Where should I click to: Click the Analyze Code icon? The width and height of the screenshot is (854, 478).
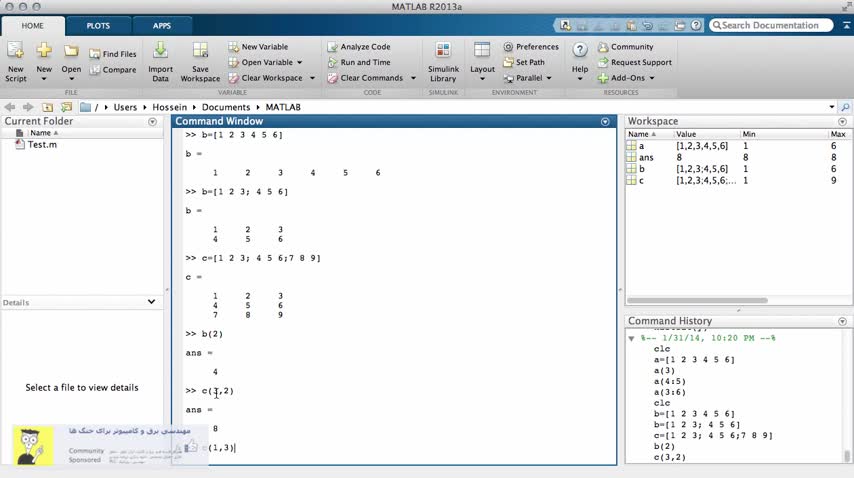[x=333, y=47]
